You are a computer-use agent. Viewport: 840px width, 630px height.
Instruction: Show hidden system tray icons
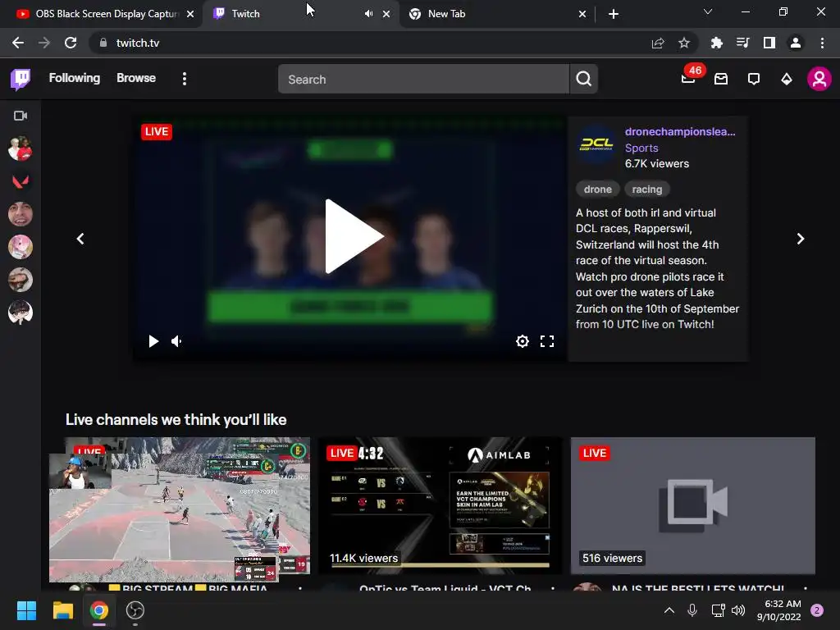tap(669, 610)
